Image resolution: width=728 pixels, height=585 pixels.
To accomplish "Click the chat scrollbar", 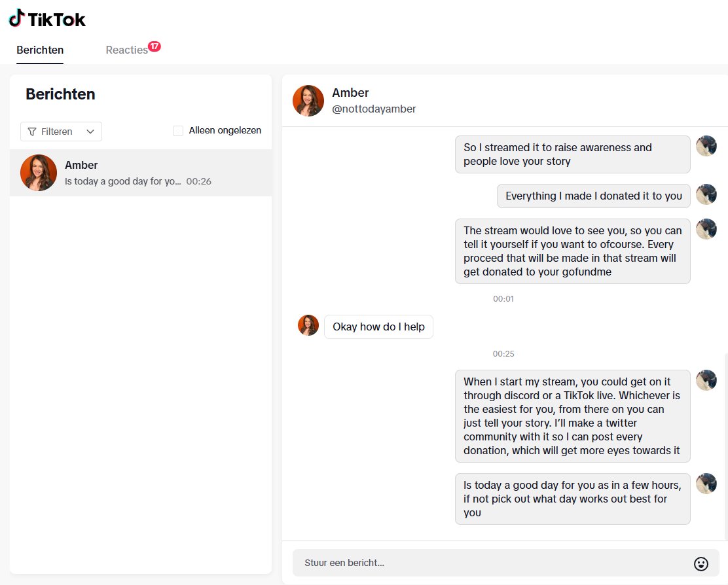I will click(725, 446).
